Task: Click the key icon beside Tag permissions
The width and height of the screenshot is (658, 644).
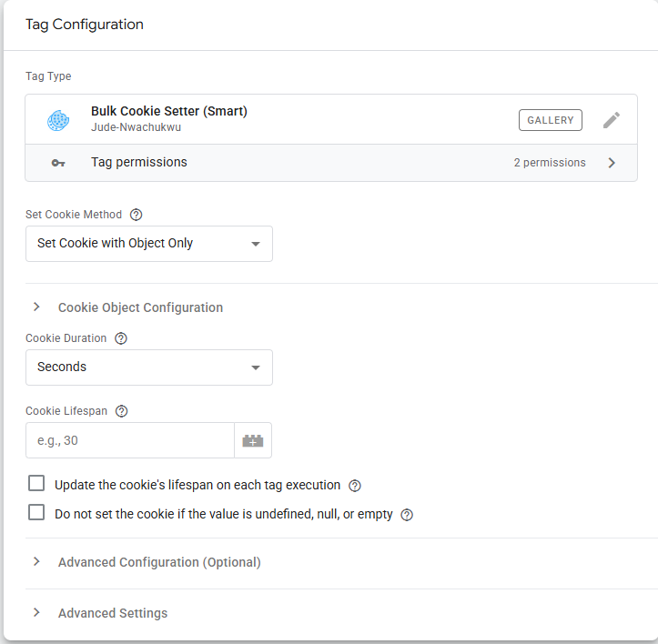Action: click(x=58, y=163)
